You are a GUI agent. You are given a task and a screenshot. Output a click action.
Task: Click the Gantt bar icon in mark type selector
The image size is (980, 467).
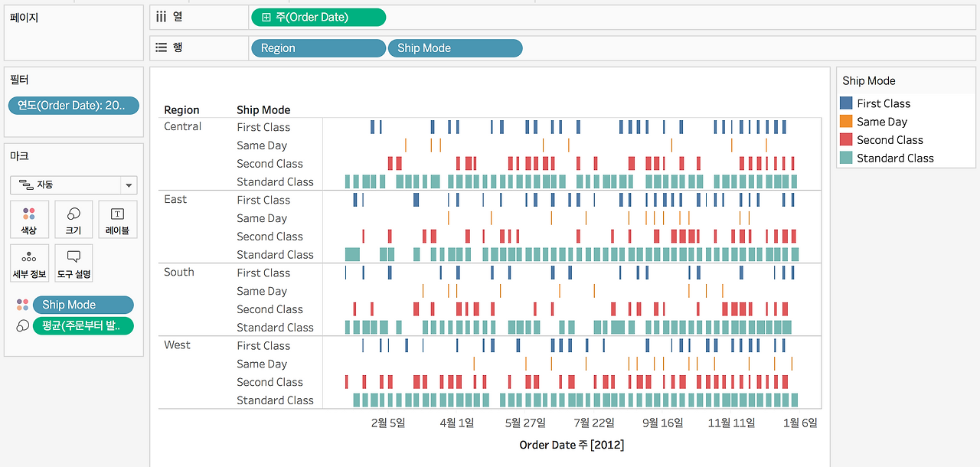click(24, 185)
